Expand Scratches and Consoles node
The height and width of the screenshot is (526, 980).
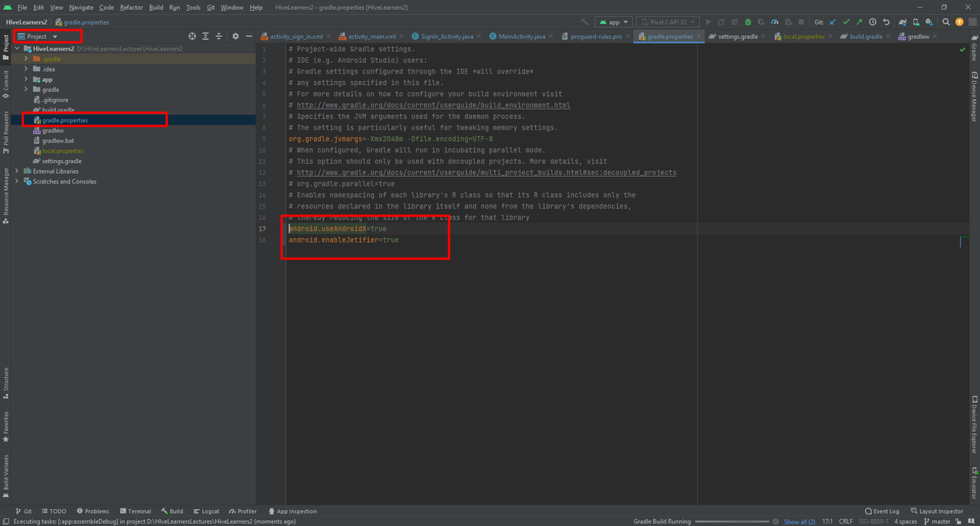tap(17, 181)
